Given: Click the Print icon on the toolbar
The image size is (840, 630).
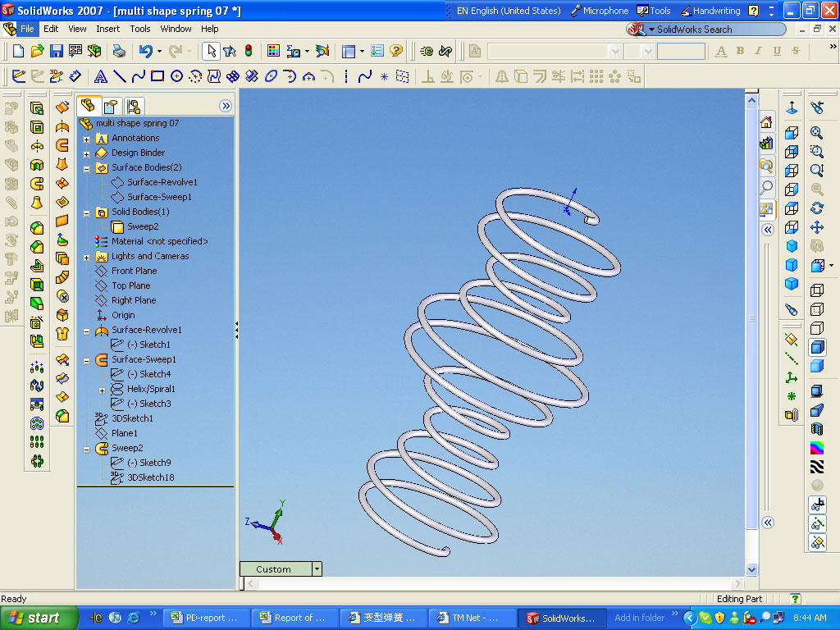Looking at the screenshot, I should pos(120,51).
